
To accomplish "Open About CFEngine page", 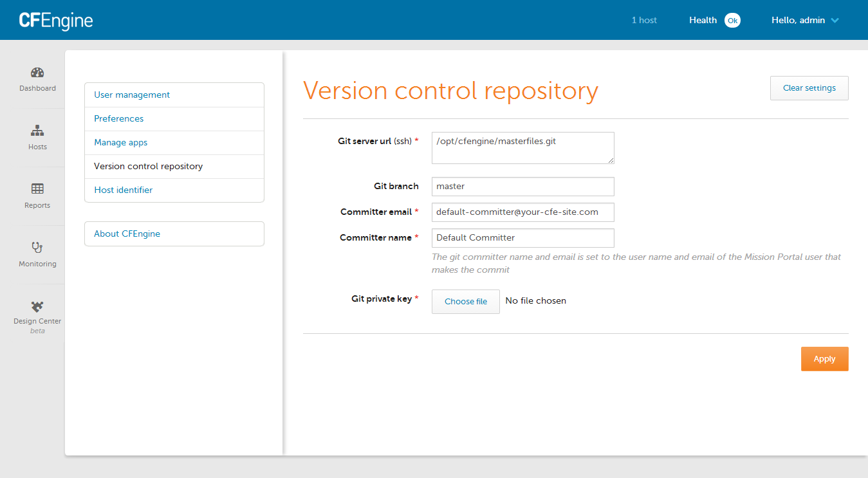I will (174, 234).
